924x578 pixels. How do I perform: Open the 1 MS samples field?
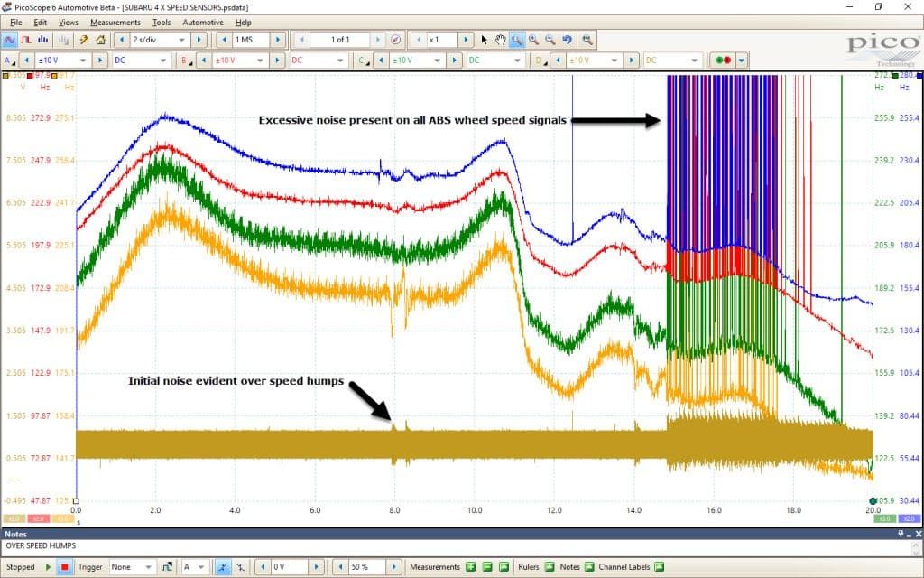252,40
